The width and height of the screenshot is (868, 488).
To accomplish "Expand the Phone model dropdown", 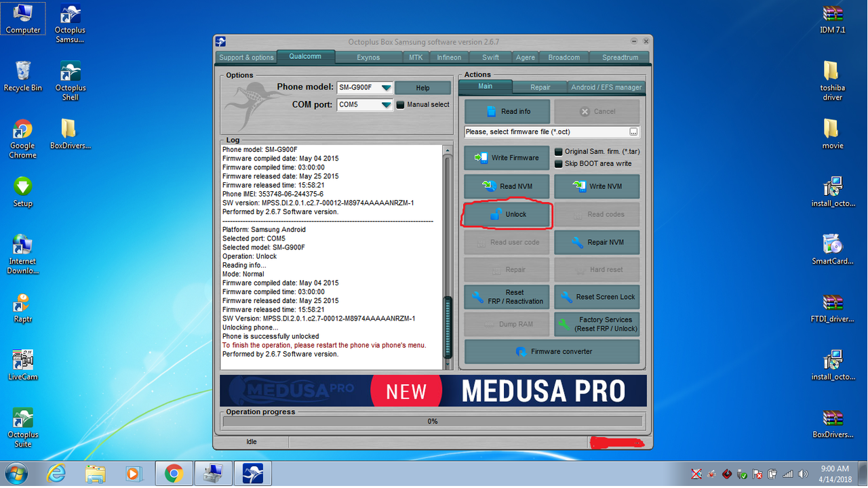I will coord(386,87).
